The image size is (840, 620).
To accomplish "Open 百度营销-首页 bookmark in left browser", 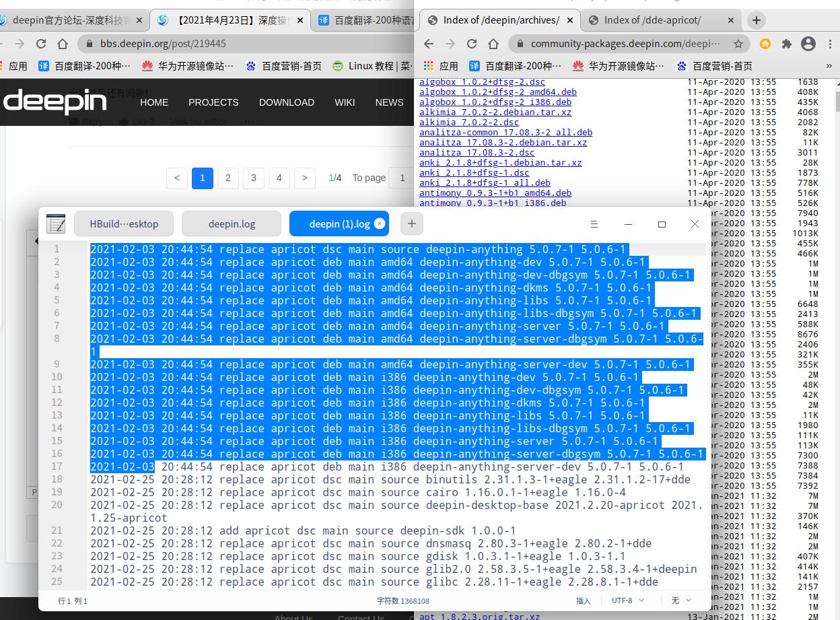I will point(283,66).
